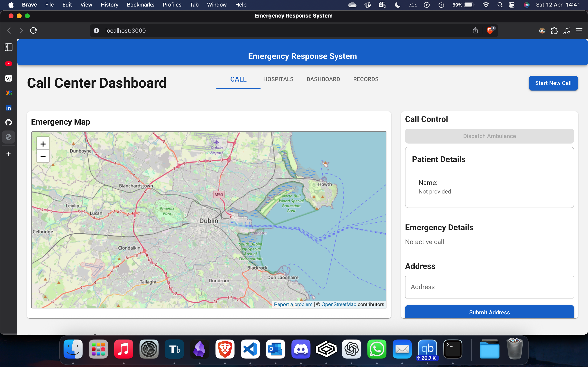The height and width of the screenshot is (367, 588).
Task: Open the OpenStreetMap attribution link
Action: (339, 304)
